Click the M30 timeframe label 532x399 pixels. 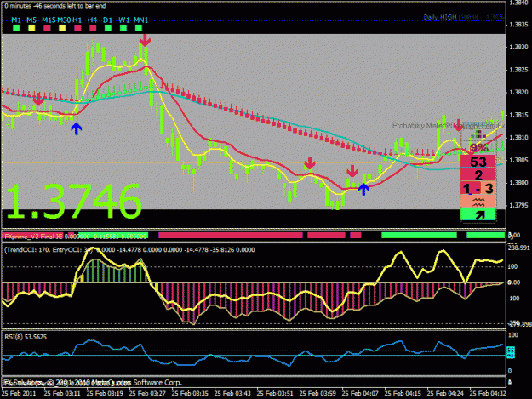point(64,20)
